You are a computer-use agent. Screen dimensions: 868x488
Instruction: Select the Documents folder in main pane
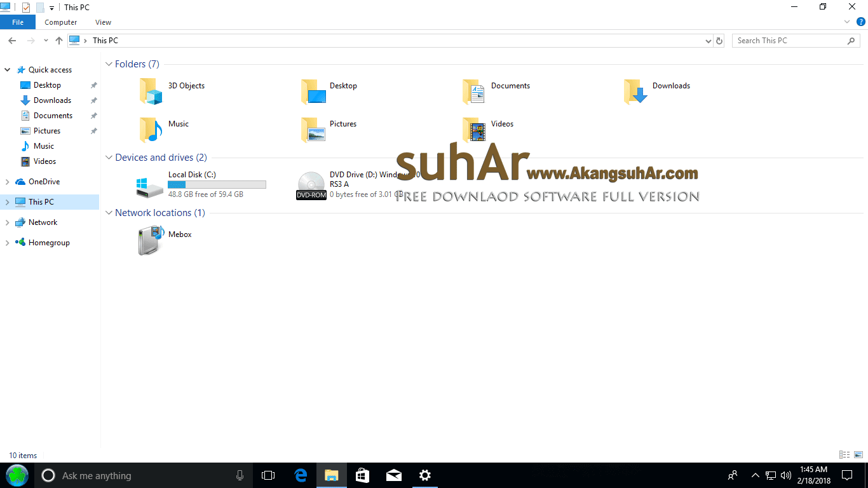click(497, 91)
